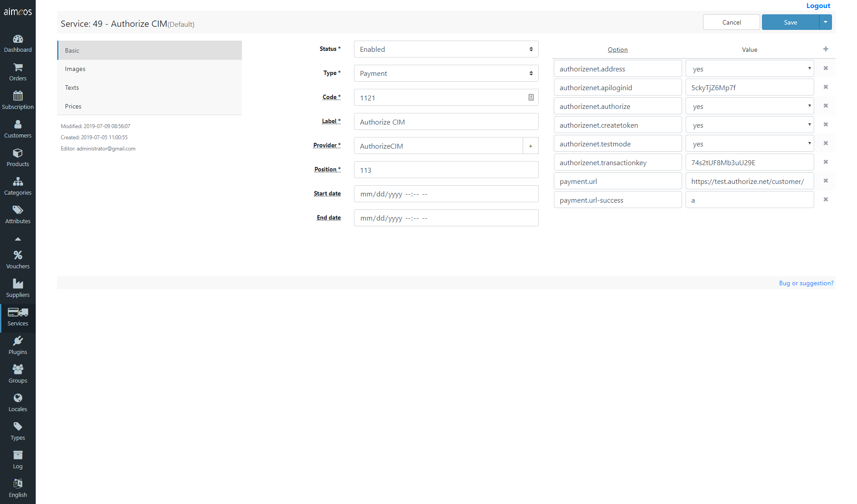
Task: Open Plugins section
Action: 18,346
